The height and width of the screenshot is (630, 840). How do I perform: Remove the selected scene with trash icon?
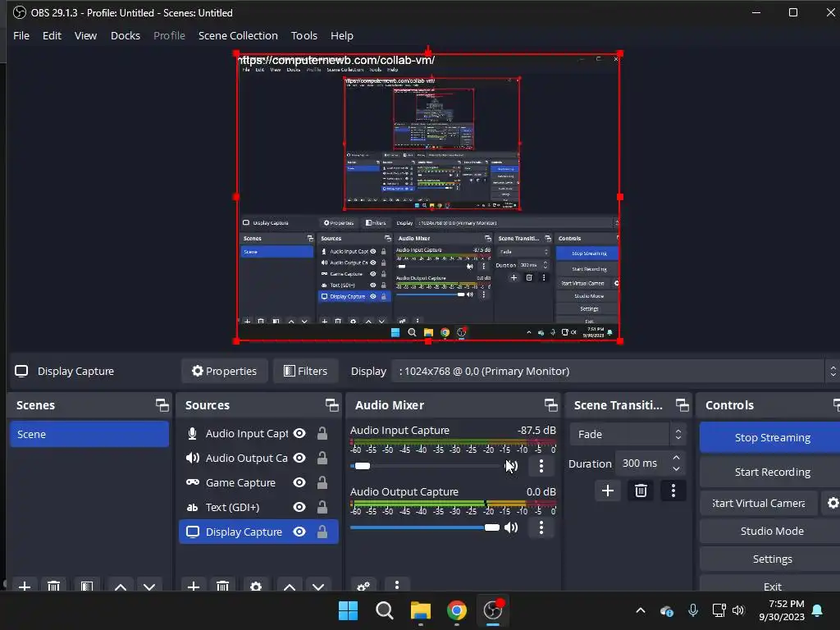coord(53,586)
